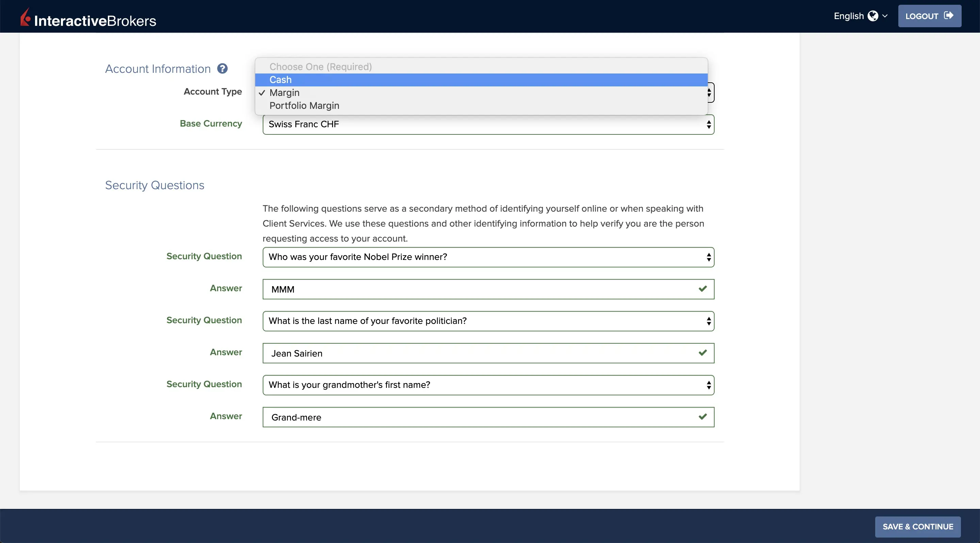
Task: Click the Account Information heading
Action: point(158,69)
